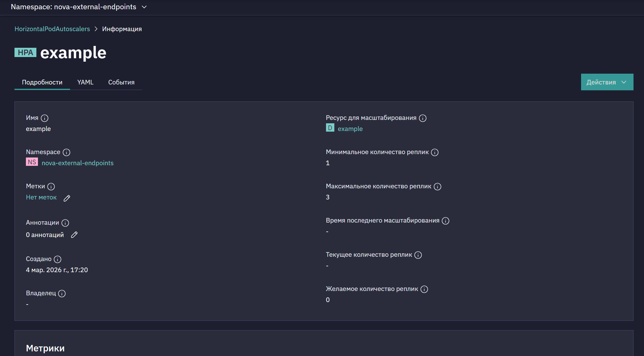This screenshot has height=356, width=644.
Task: Click info icon for Текущее количество реплик
Action: pos(418,255)
